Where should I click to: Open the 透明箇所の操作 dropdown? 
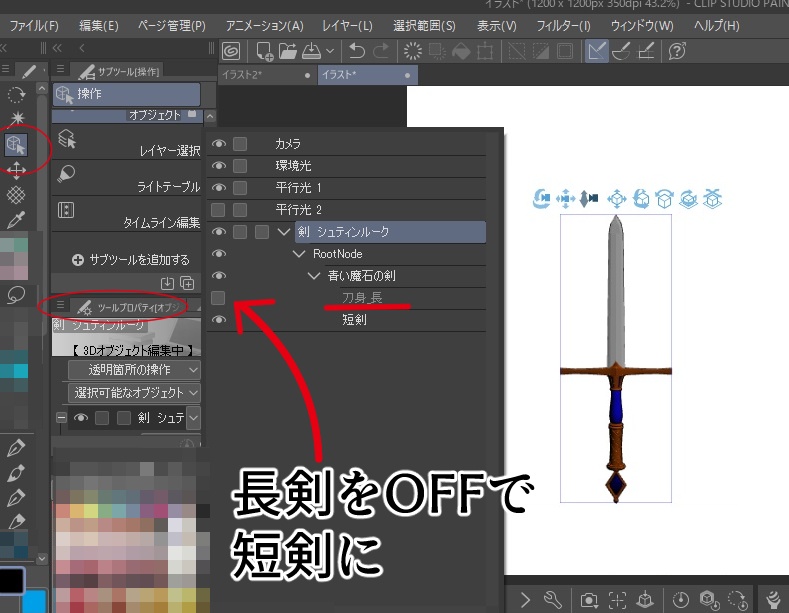(134, 370)
